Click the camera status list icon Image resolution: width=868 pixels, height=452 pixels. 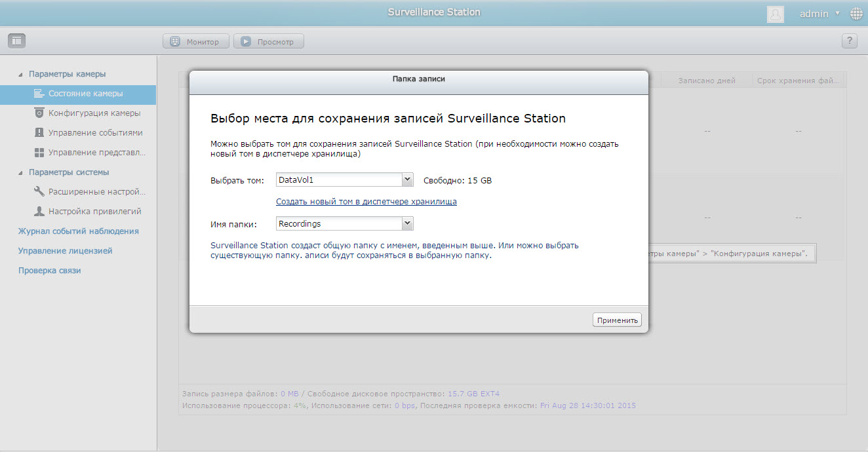tap(39, 94)
